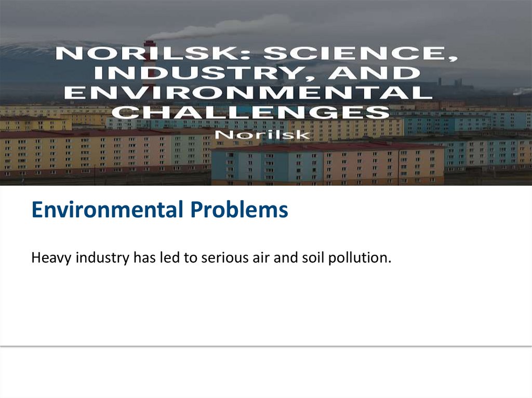Click the word "Heavy" in the body text
Viewport: 532px width, 398px height.
pyautogui.click(x=51, y=258)
